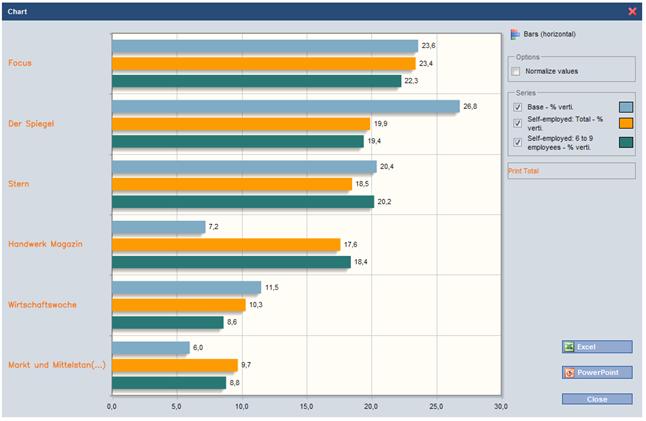This screenshot has height=421, width=646.
Task: Close the Chart window with red X
Action: [632, 12]
